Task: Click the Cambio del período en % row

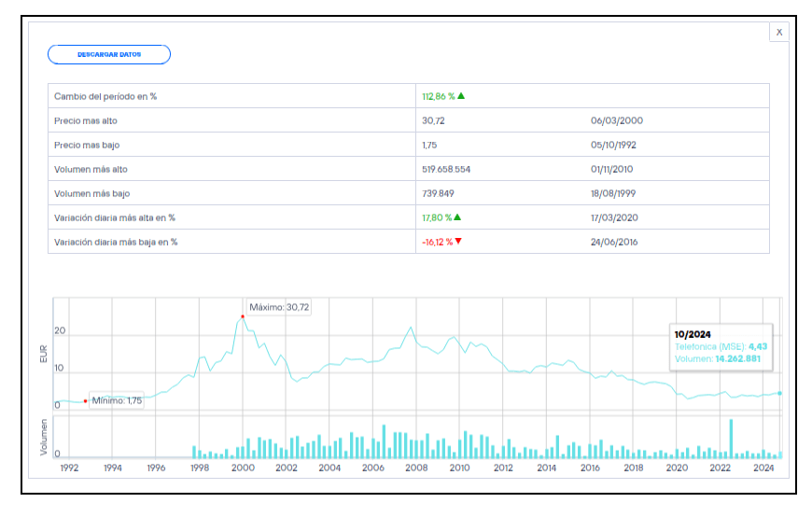Action: point(105,96)
